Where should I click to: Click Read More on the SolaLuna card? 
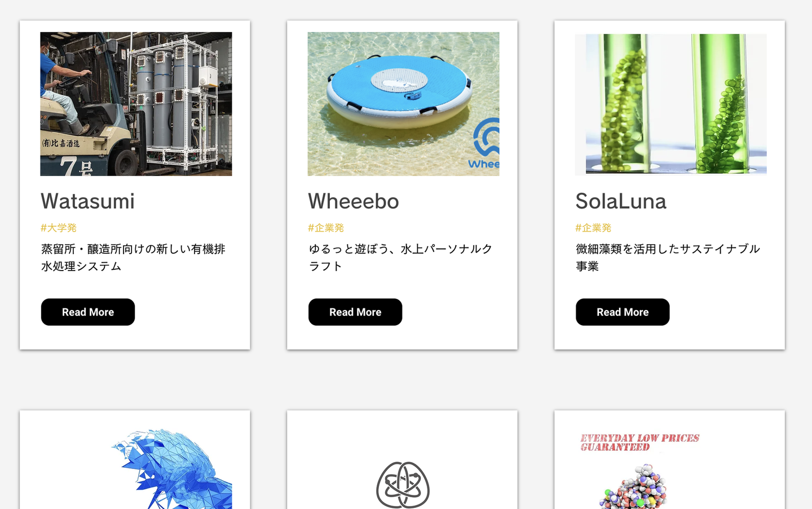point(623,312)
